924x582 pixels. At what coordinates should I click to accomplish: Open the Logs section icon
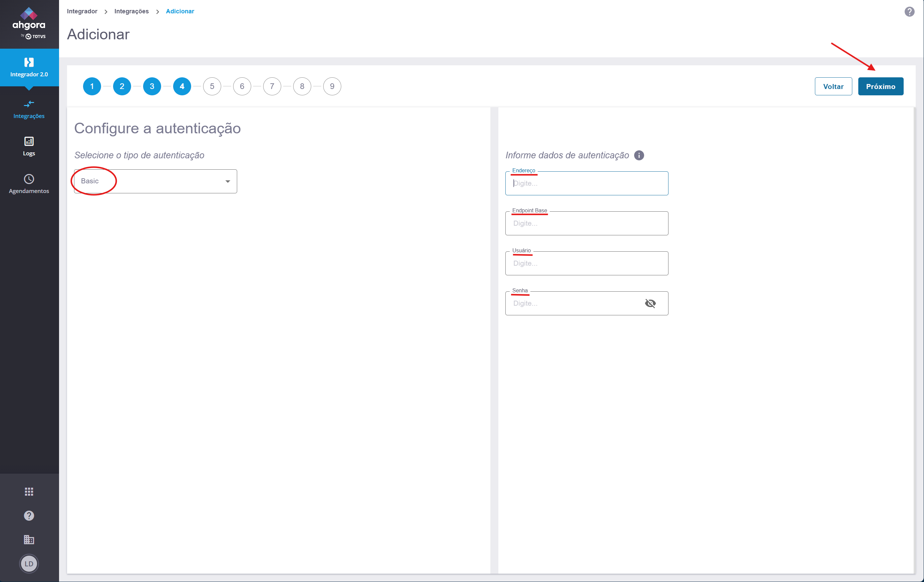[29, 141]
